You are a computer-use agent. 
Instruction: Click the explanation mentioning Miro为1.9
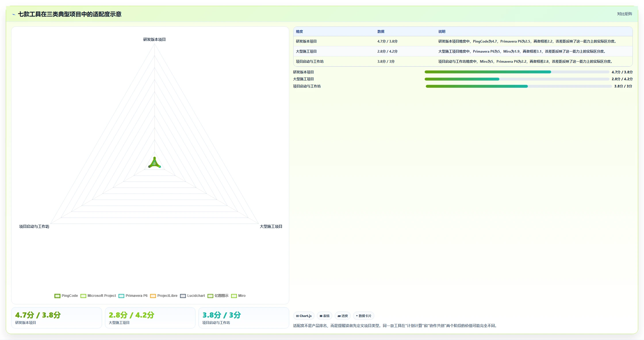tap(522, 51)
